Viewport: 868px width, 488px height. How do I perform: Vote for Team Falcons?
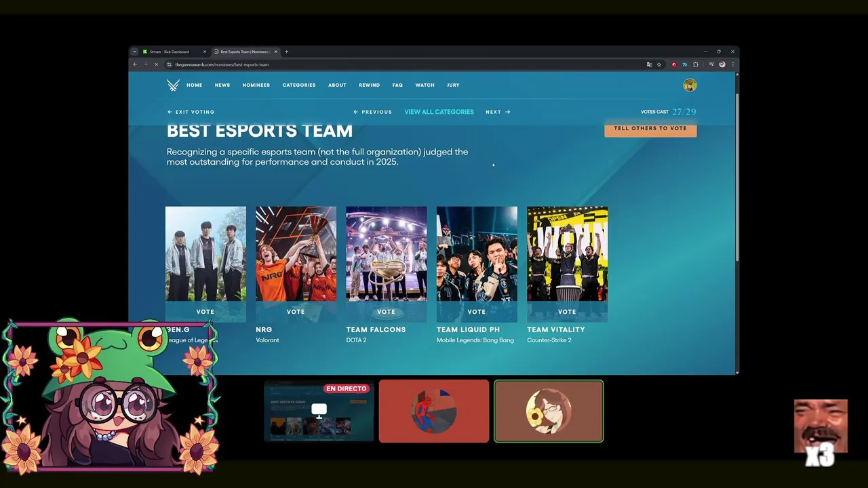386,312
